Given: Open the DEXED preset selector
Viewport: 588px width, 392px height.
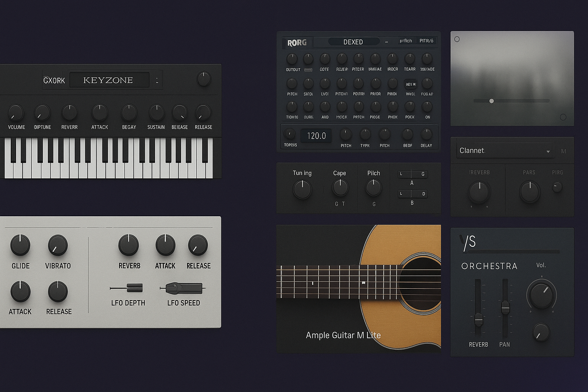Looking at the screenshot, I should pos(353,42).
